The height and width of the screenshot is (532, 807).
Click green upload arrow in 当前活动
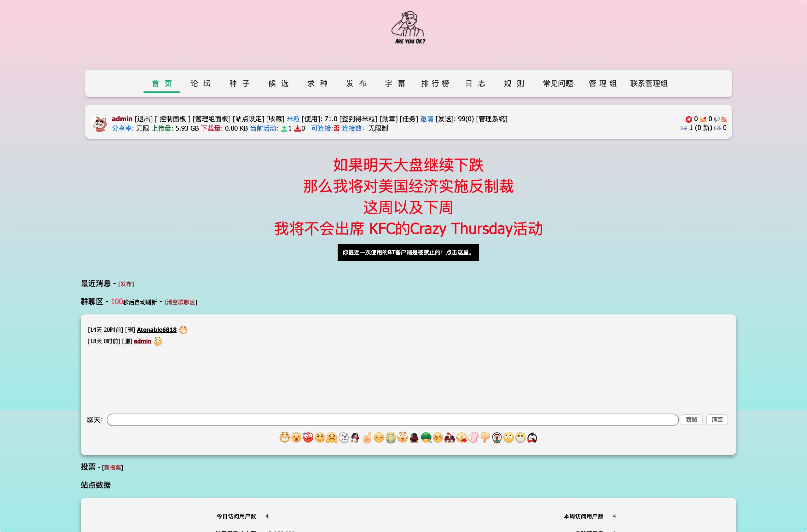tap(284, 129)
